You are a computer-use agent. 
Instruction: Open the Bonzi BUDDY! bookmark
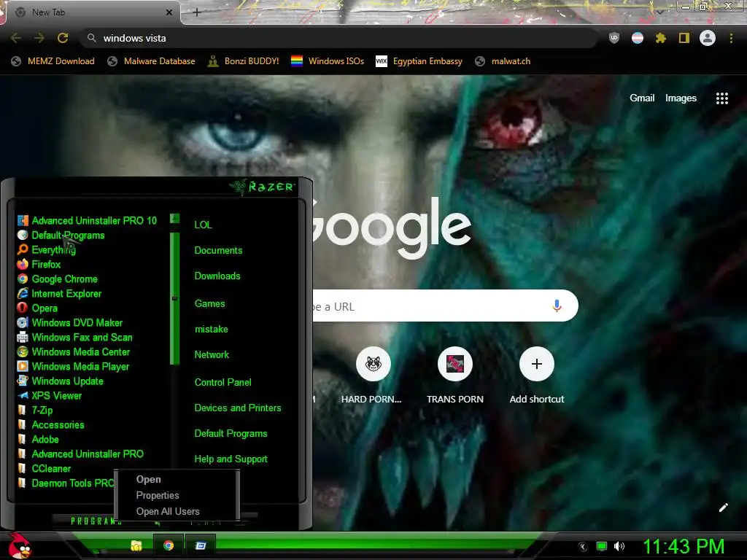244,61
